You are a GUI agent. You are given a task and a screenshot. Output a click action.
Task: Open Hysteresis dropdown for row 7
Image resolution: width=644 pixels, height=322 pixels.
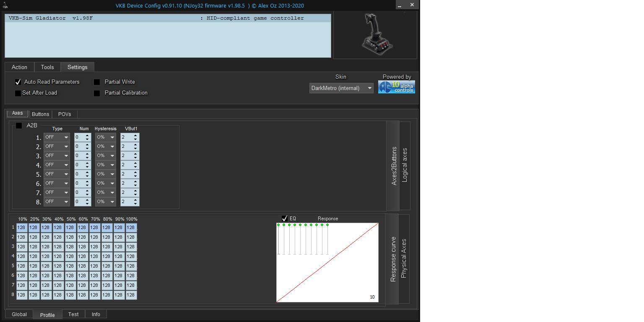coord(106,193)
